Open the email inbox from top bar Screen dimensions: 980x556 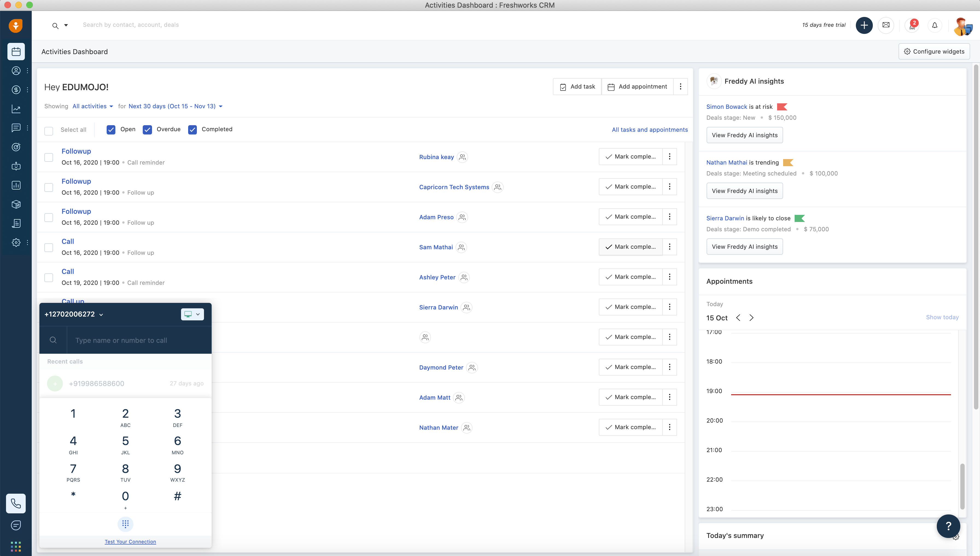tap(886, 25)
